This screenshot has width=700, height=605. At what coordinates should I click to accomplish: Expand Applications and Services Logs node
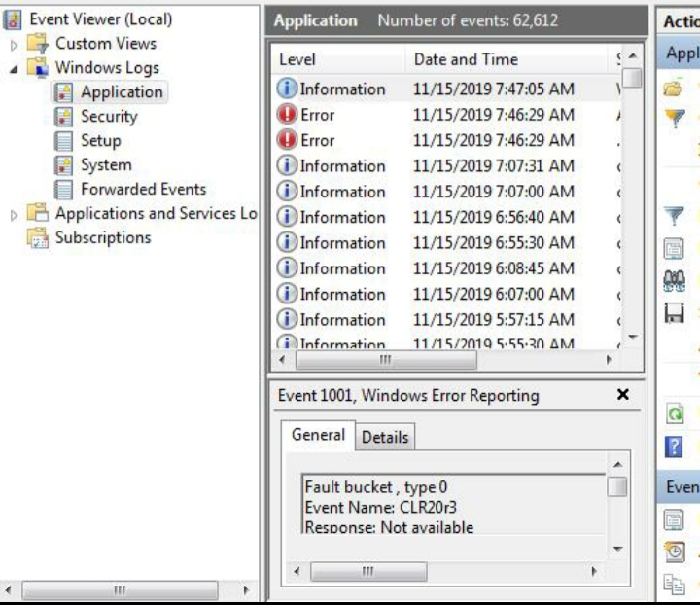coord(14,215)
